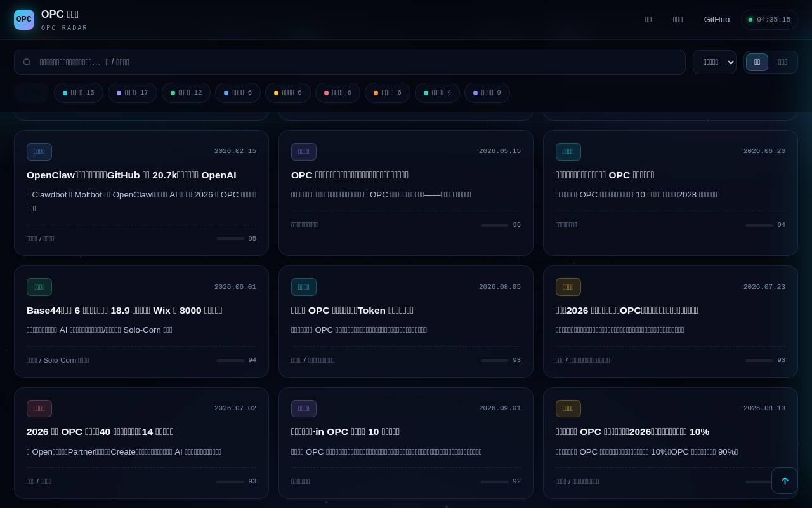Focus the search input field
This screenshot has width=812, height=508.
click(350, 62)
